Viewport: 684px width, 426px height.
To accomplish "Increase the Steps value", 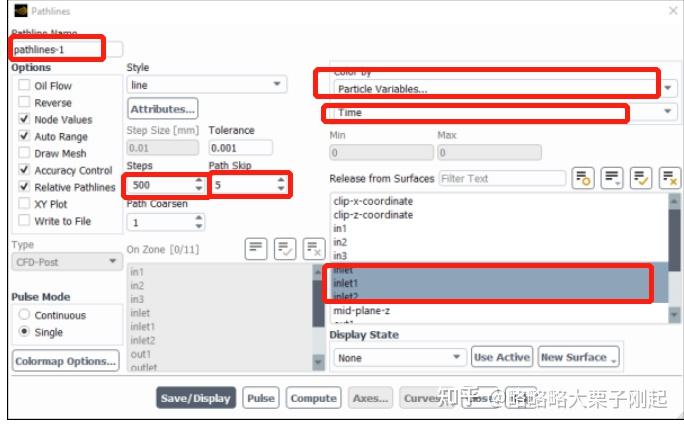I will tap(199, 181).
